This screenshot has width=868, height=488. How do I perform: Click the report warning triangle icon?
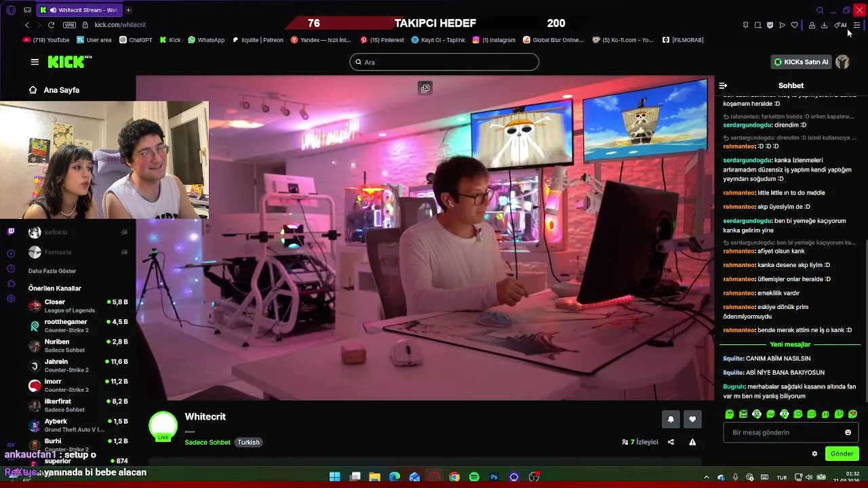pos(692,442)
